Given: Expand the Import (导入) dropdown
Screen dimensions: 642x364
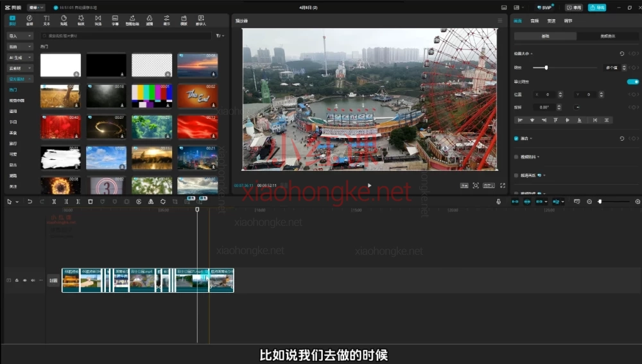Looking at the screenshot, I should tap(20, 36).
